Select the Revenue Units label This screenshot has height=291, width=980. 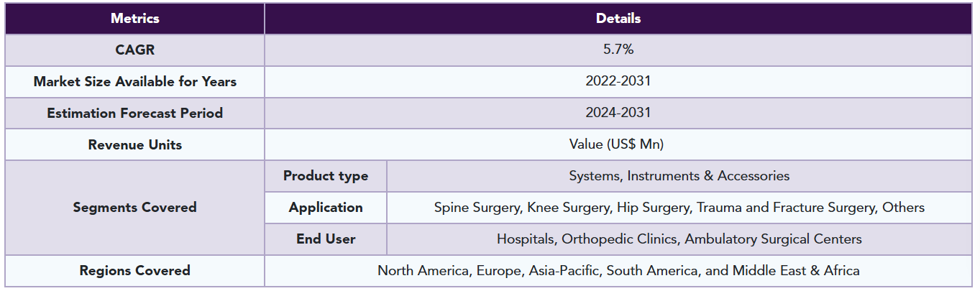pos(134,145)
